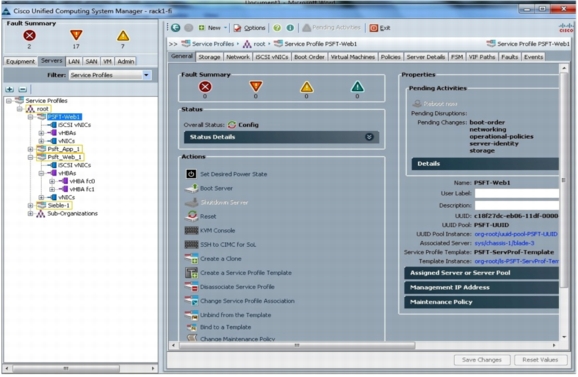The height and width of the screenshot is (377, 578).
Task: Click the Set Desired Power State icon
Action: point(191,174)
